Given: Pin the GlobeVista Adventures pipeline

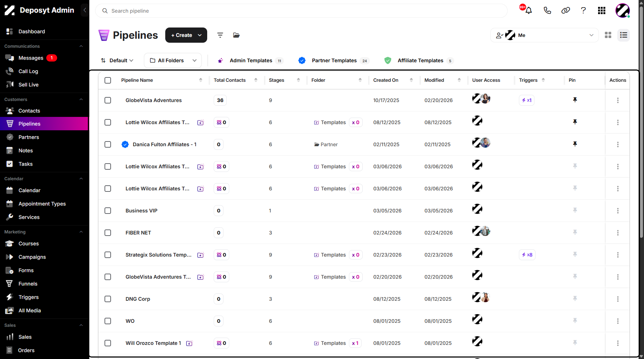Looking at the screenshot, I should (x=575, y=100).
